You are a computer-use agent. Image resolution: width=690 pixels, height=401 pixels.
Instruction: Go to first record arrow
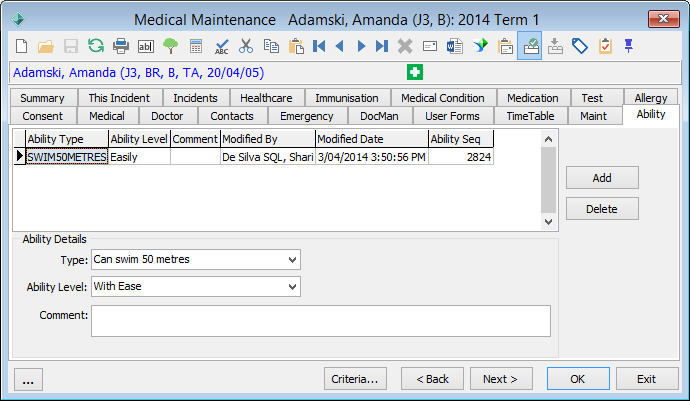319,46
